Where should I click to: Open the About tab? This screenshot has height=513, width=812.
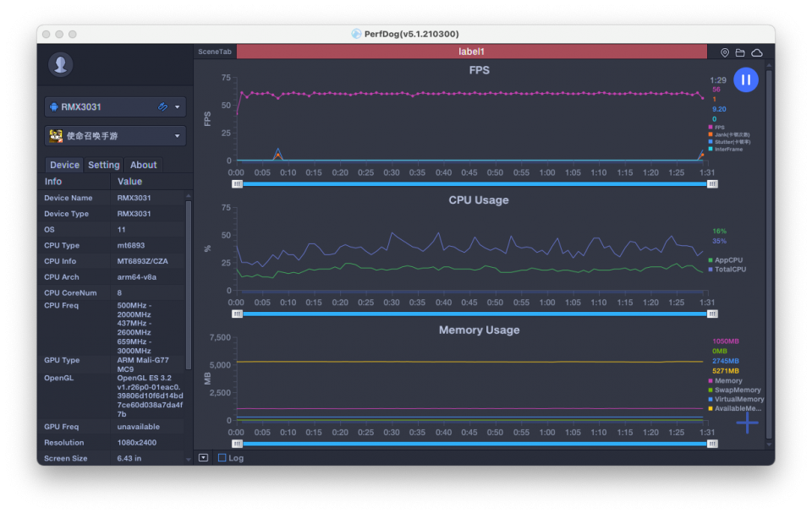(143, 165)
